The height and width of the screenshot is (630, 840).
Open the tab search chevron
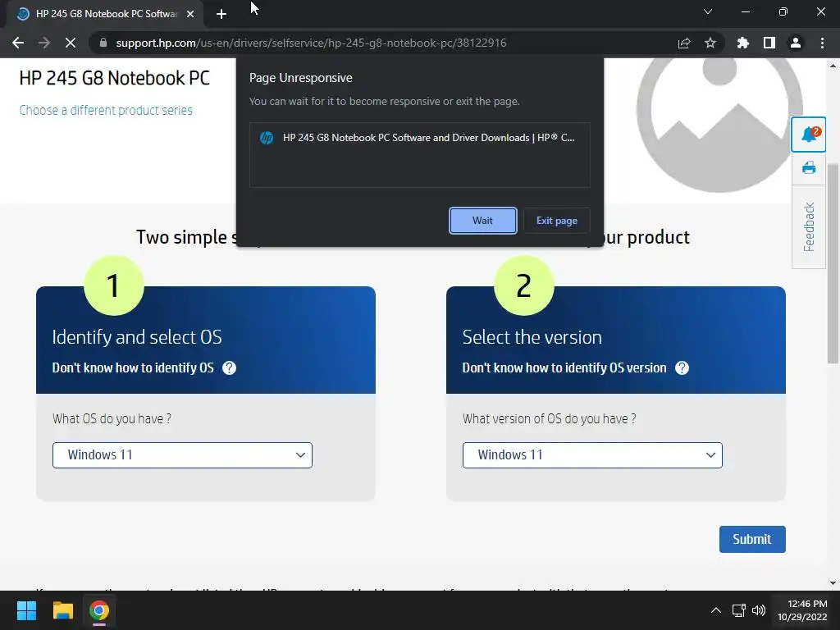(708, 11)
